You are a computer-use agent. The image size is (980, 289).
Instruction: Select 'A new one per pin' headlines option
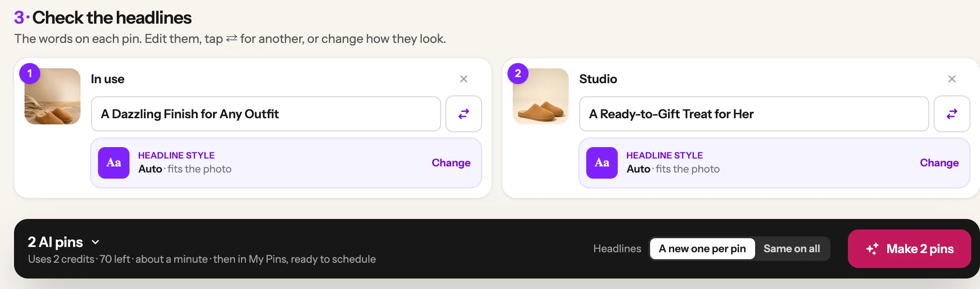click(702, 249)
